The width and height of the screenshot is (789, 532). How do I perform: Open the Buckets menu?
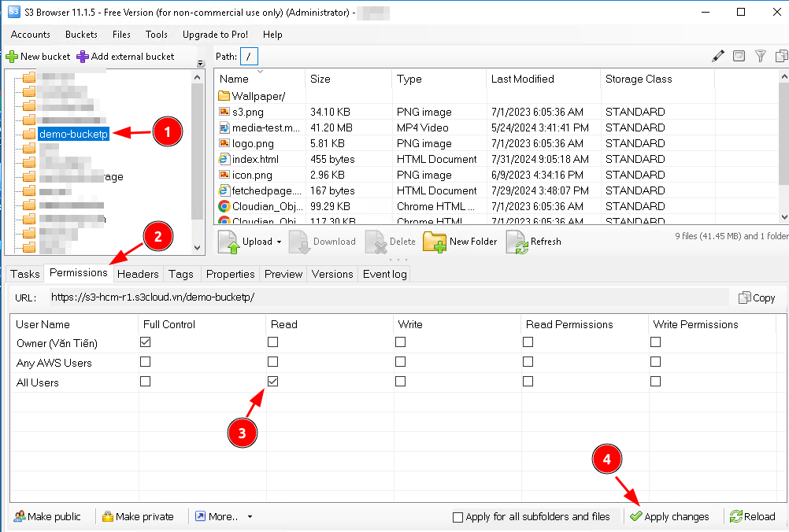(x=81, y=35)
